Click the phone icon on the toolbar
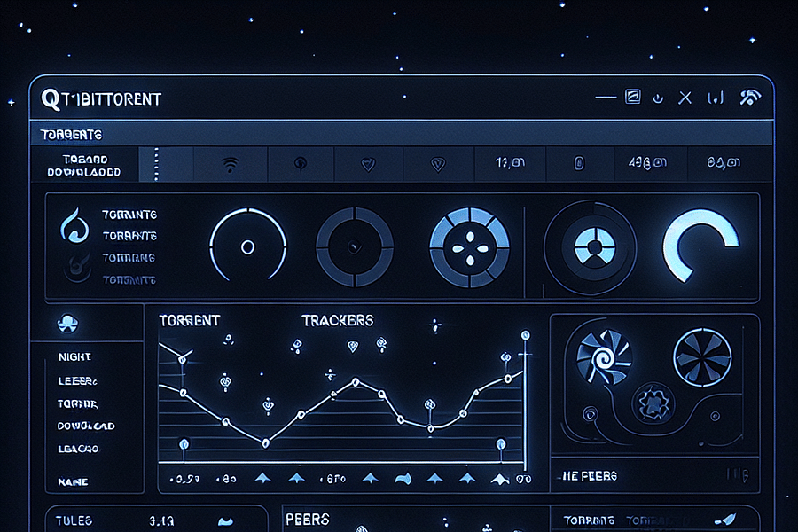The width and height of the screenshot is (798, 532). pos(582,163)
